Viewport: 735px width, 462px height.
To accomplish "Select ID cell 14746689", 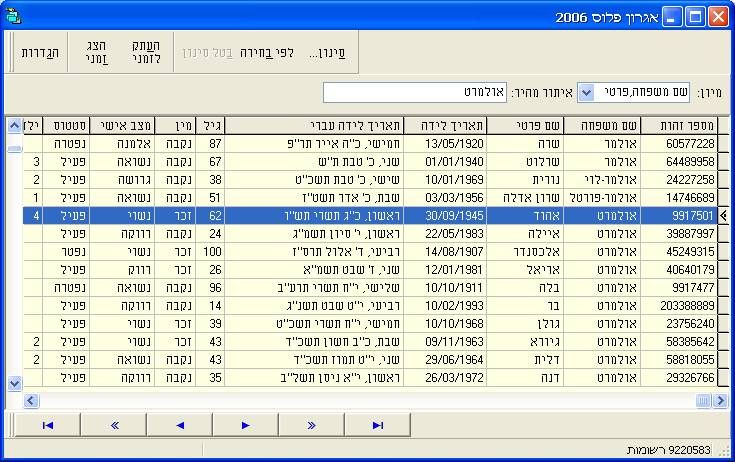I will tap(679, 198).
